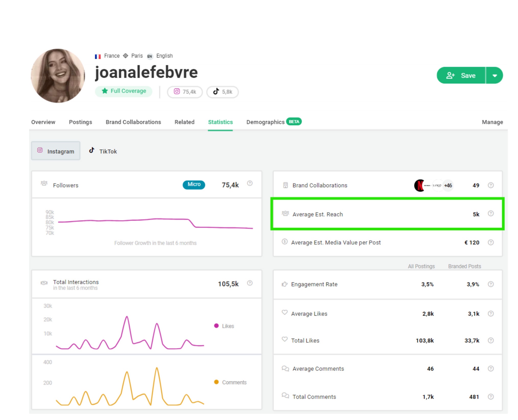
Task: Click the Micro follower tier badge
Action: [194, 184]
